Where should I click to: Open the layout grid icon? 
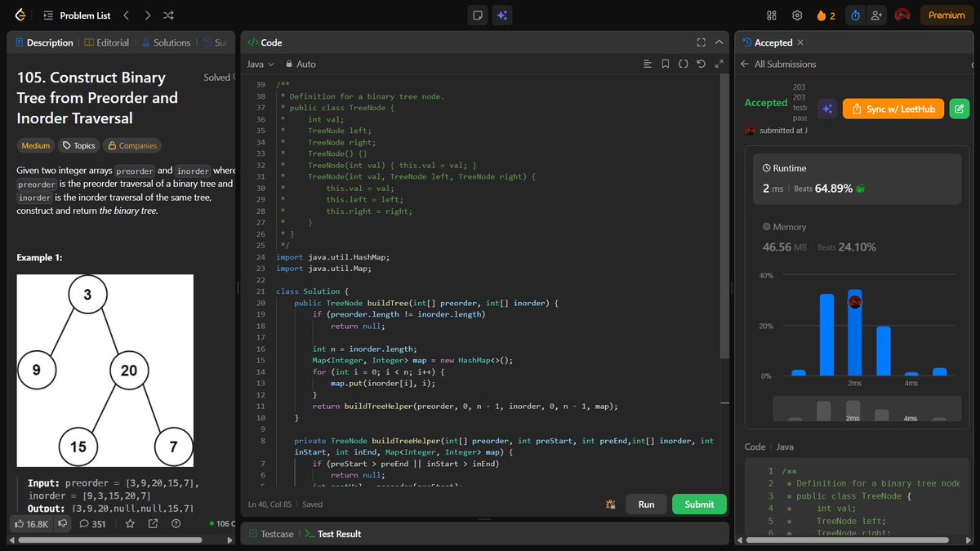click(x=772, y=15)
